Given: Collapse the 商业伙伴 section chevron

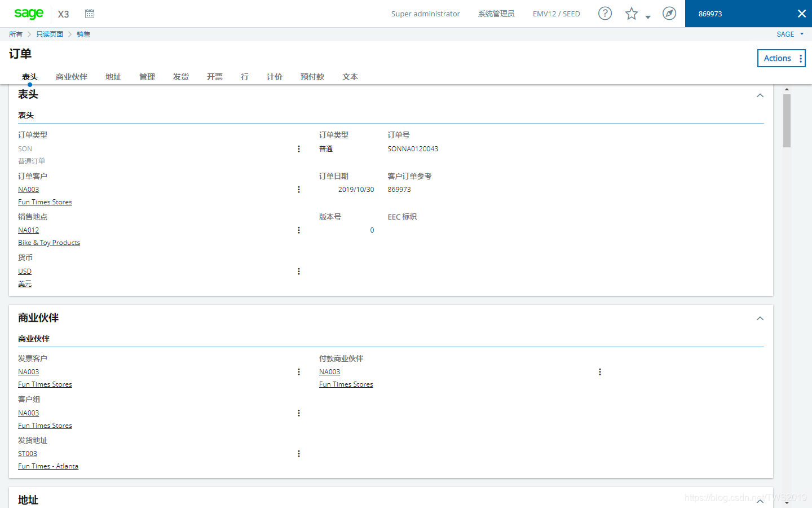Looking at the screenshot, I should tap(760, 318).
